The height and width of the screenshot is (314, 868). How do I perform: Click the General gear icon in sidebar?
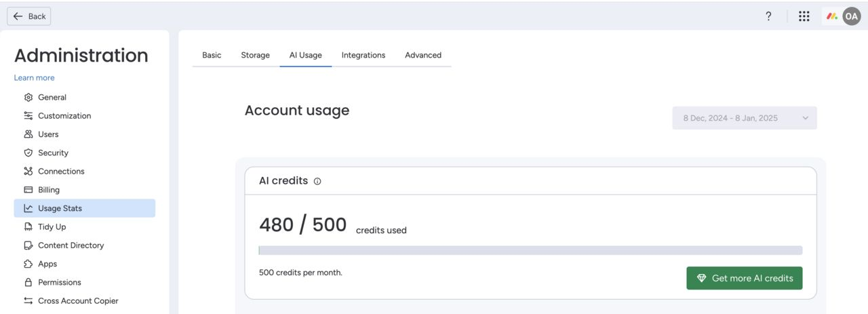(x=28, y=97)
